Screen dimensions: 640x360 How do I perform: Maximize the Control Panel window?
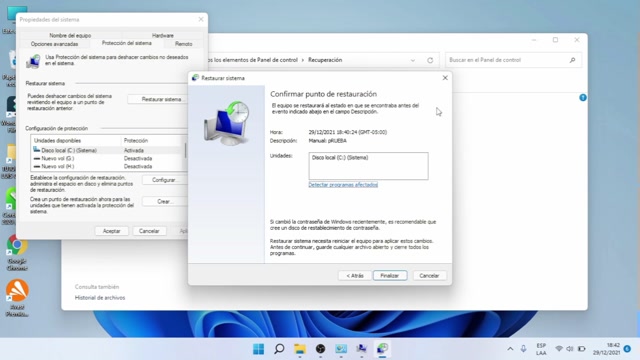[555, 40]
